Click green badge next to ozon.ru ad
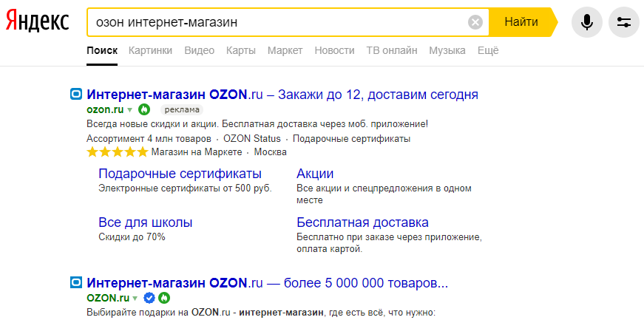Viewport: 644px width, 320px height. pyautogui.click(x=145, y=109)
